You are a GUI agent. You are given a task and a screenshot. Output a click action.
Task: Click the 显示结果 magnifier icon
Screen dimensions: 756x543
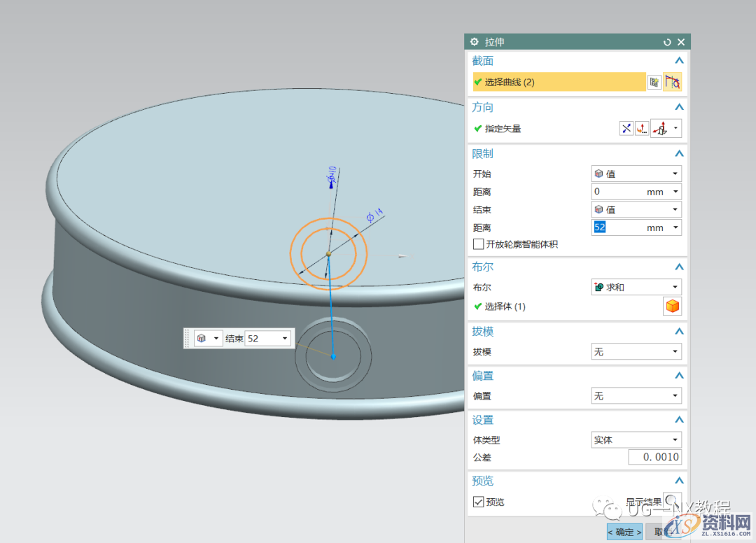pyautogui.click(x=672, y=502)
